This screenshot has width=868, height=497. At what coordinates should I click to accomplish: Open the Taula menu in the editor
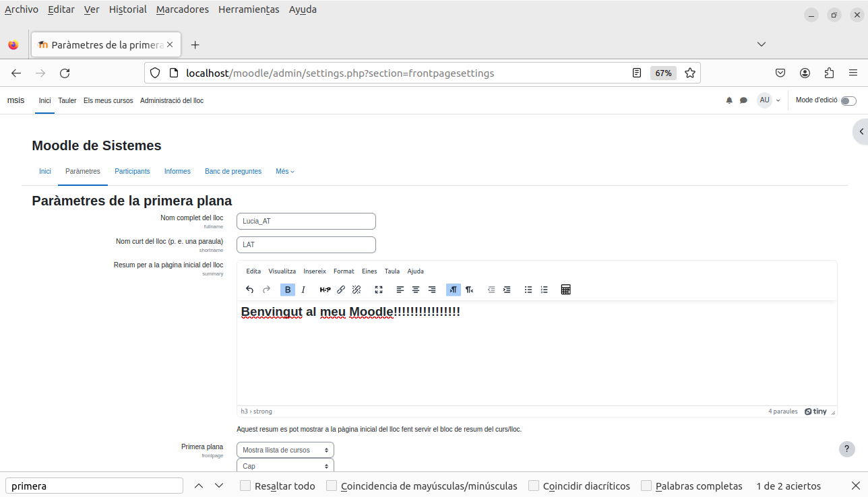[x=392, y=271]
